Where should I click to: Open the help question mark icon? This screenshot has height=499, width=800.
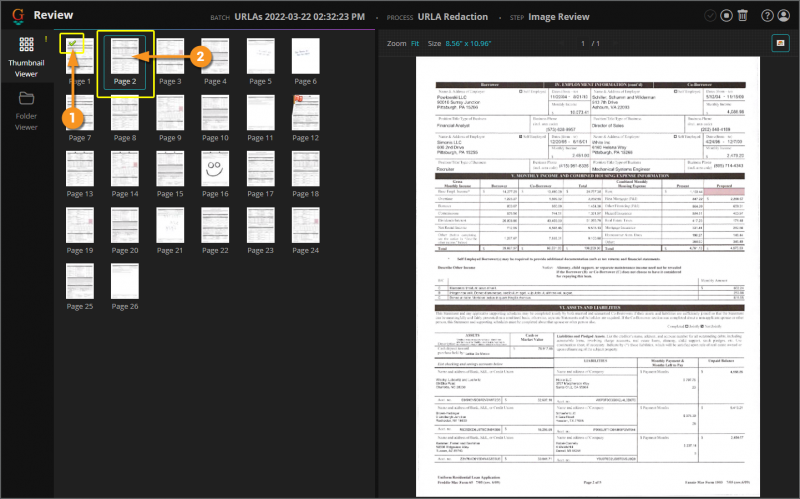click(767, 16)
